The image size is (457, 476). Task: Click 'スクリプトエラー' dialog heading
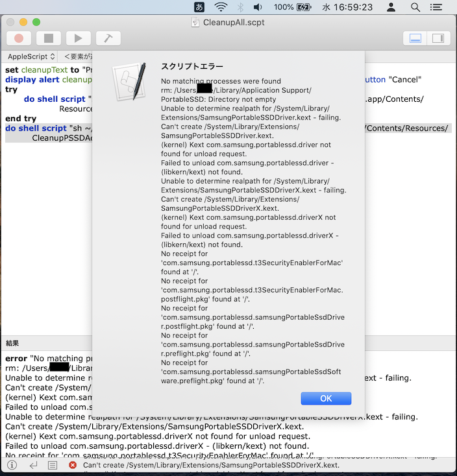tap(192, 67)
